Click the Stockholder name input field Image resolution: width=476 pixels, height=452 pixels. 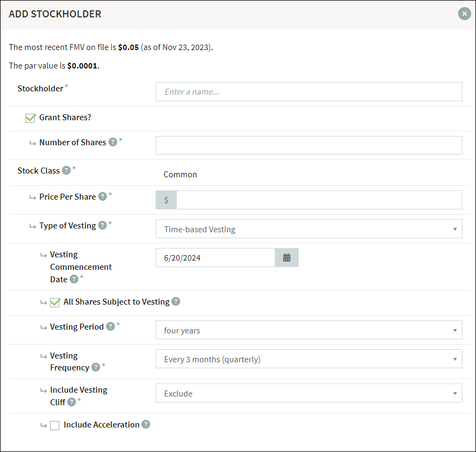tap(308, 92)
